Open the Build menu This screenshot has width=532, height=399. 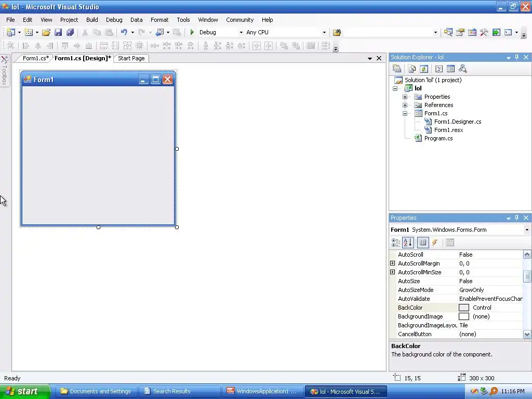pos(92,20)
